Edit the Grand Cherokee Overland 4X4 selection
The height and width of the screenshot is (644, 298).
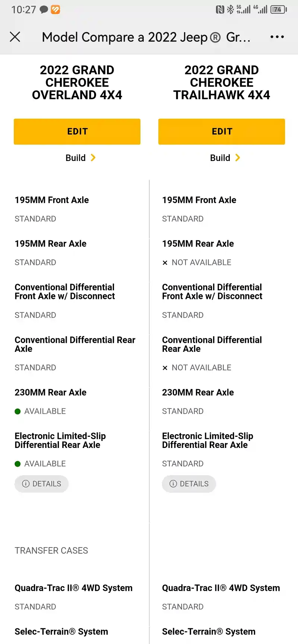point(77,132)
